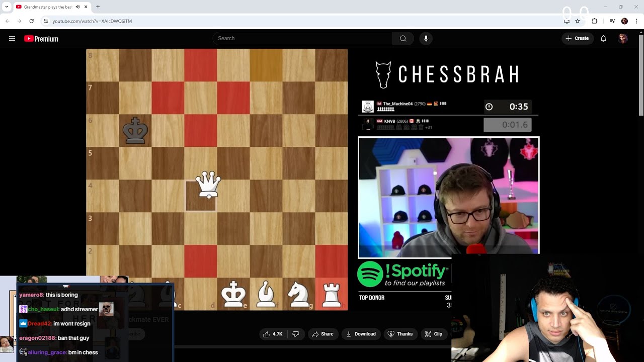Click player name KNVB
The height and width of the screenshot is (362, 644).
(389, 121)
